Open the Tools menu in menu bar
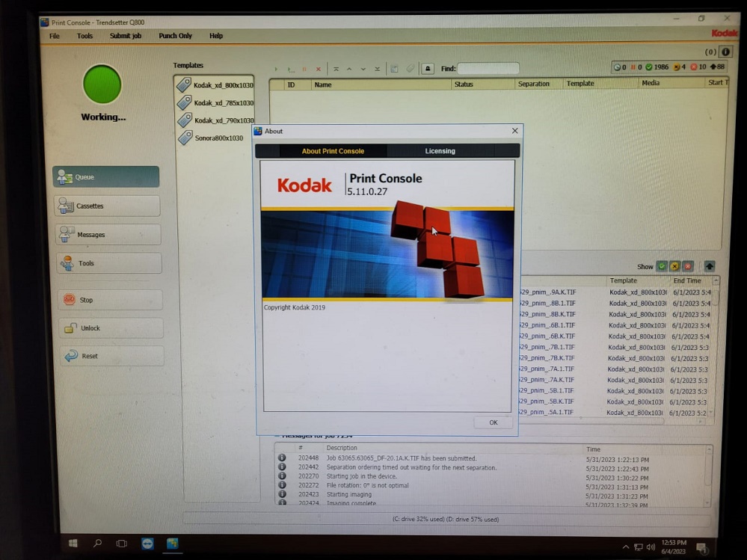This screenshot has width=747, height=560. pos(84,36)
